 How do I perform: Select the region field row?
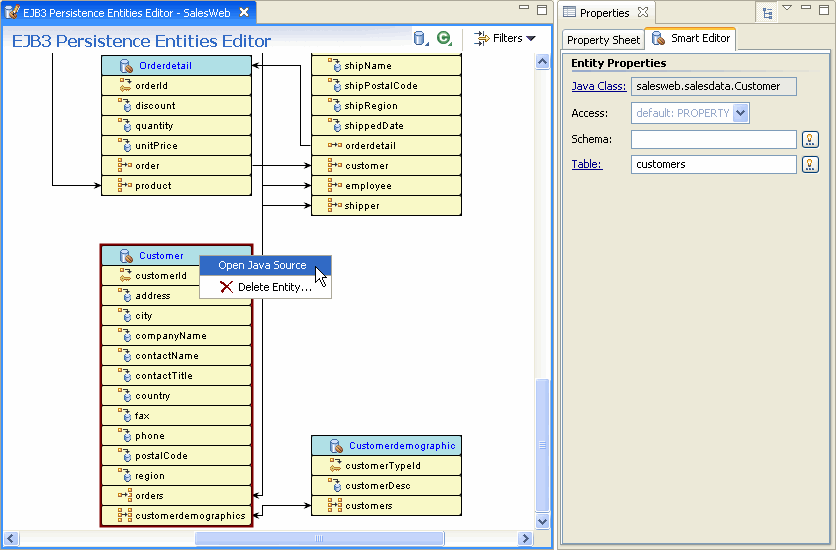pyautogui.click(x=176, y=475)
